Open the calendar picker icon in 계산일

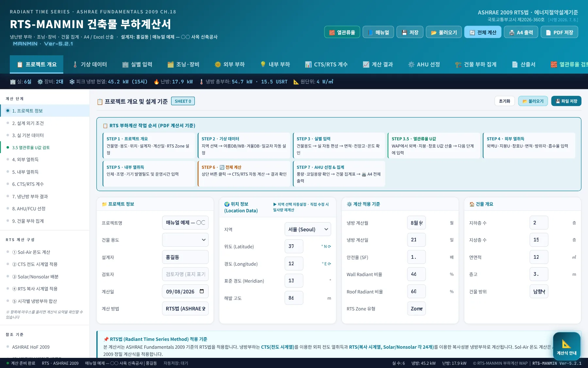pyautogui.click(x=202, y=291)
